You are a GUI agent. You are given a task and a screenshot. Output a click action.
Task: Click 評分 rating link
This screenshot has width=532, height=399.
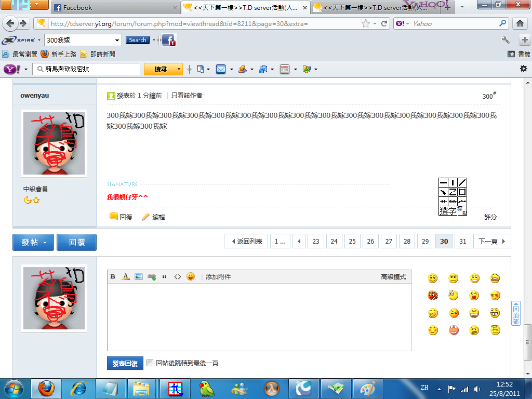click(490, 217)
